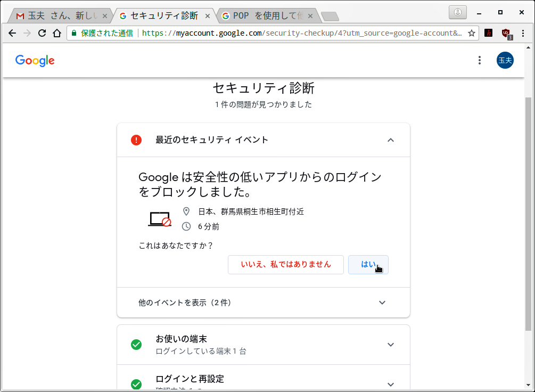Viewport: 535px width, 392px height.
Task: Click the 1 件の問題が見つかりました text
Action: point(264,104)
